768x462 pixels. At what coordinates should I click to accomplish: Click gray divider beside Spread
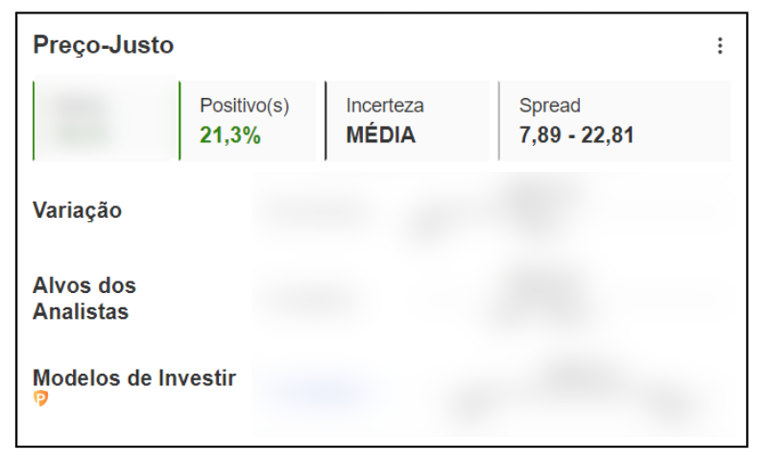499,121
